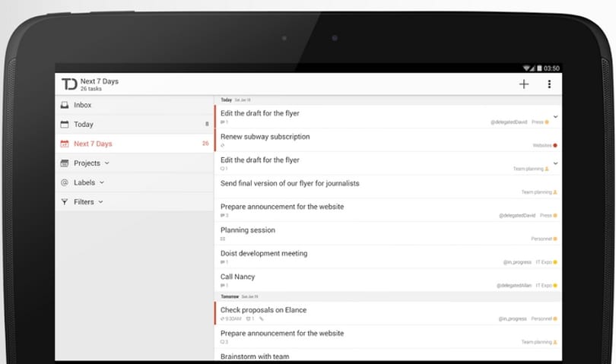Image resolution: width=616 pixels, height=364 pixels.
Task: Click the yellow IT Expo dot on Call Nancy
Action: tap(555, 286)
